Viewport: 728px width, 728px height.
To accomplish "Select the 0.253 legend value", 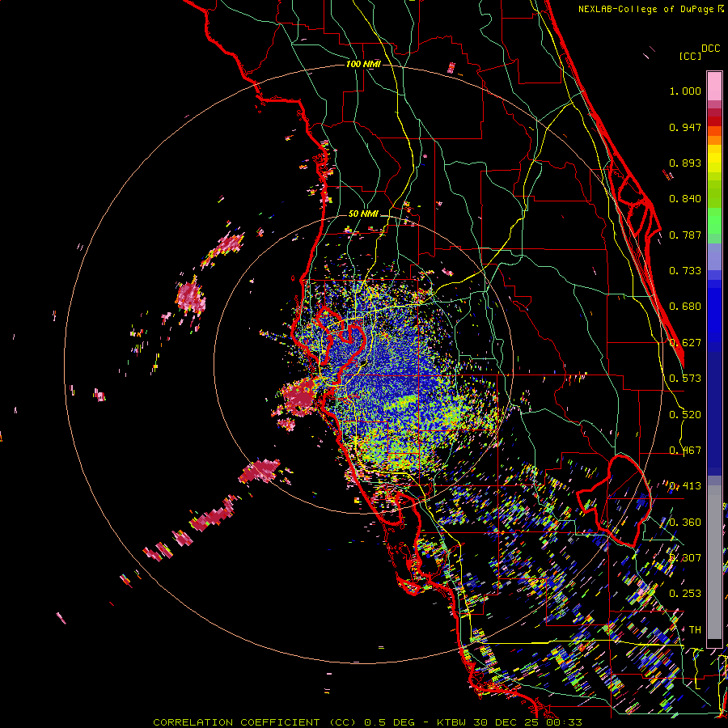I will (x=685, y=594).
